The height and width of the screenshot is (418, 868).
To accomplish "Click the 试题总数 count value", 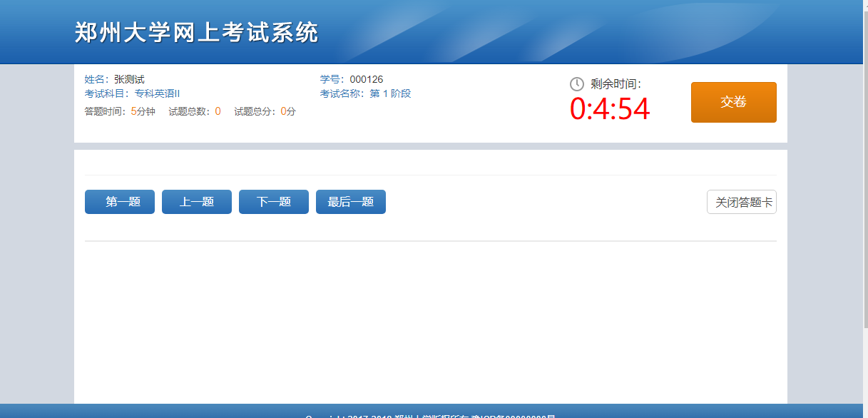I will (218, 111).
